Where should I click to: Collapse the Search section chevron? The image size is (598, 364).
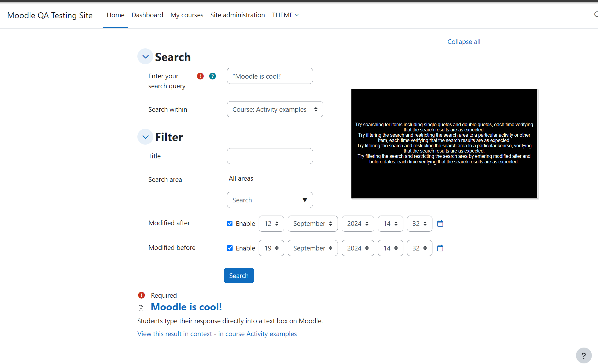pyautogui.click(x=145, y=57)
